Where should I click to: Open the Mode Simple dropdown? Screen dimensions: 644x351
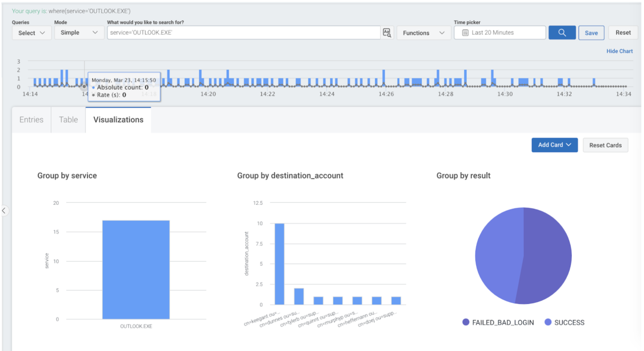(x=79, y=33)
